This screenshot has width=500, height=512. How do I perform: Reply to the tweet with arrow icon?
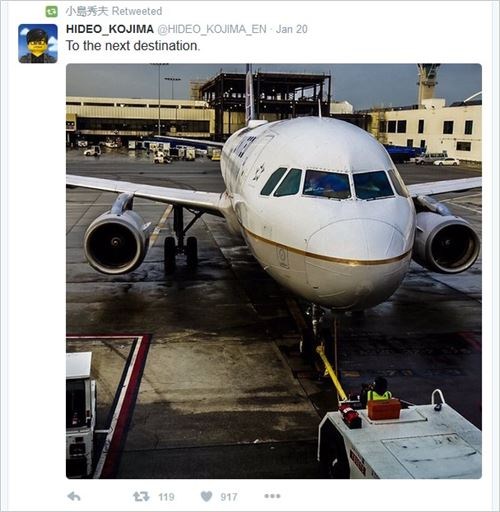click(x=74, y=497)
